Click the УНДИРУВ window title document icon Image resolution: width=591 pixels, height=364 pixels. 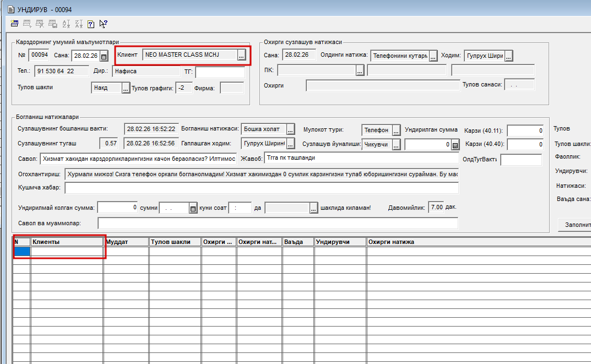click(x=11, y=9)
